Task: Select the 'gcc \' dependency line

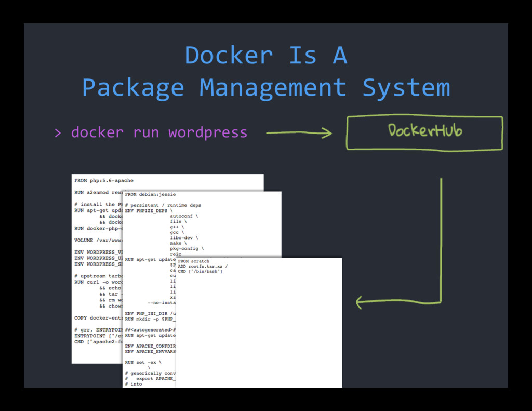Action: (x=177, y=232)
